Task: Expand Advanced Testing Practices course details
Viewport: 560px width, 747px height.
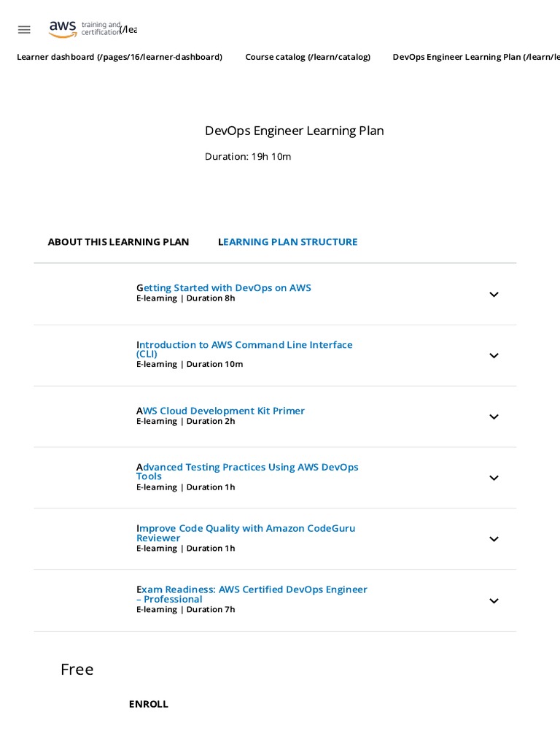Action: (494, 479)
